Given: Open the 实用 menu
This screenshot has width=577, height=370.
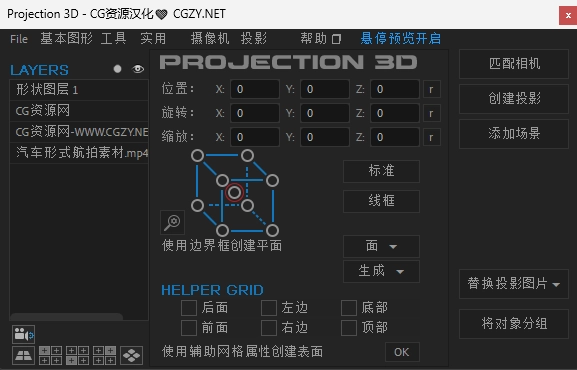Looking at the screenshot, I should (153, 38).
